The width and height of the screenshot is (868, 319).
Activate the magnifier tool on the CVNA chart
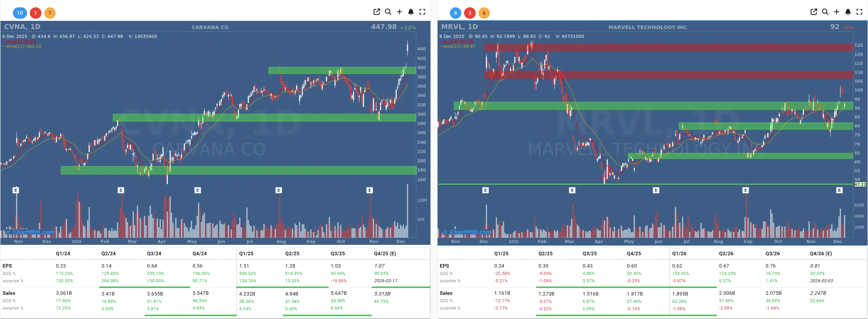pos(388,12)
